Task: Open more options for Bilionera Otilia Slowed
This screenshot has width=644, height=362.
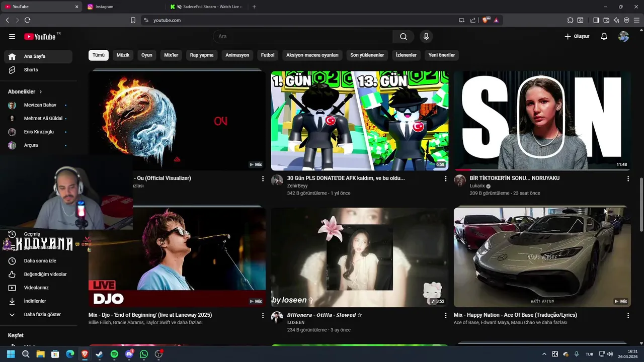Action: coord(445,315)
